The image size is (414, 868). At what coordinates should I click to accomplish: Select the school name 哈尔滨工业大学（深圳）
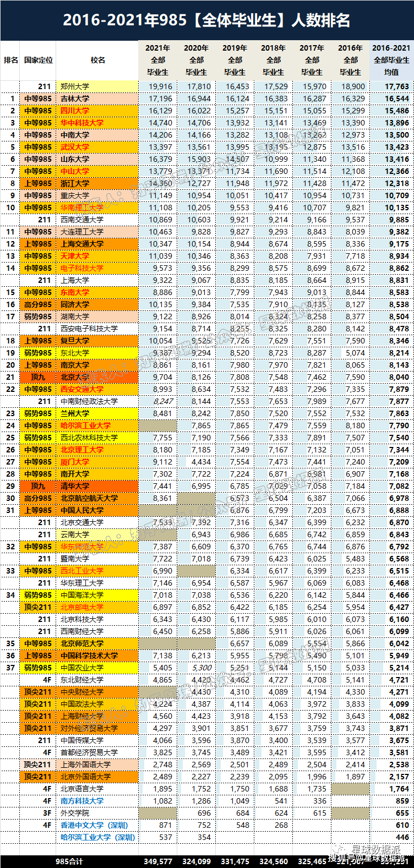click(98, 837)
